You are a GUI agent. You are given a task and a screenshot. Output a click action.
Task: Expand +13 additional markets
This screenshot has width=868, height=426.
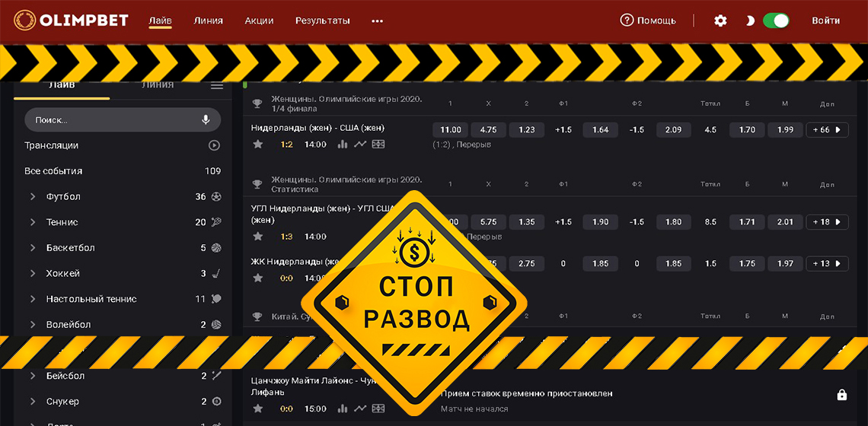827,263
